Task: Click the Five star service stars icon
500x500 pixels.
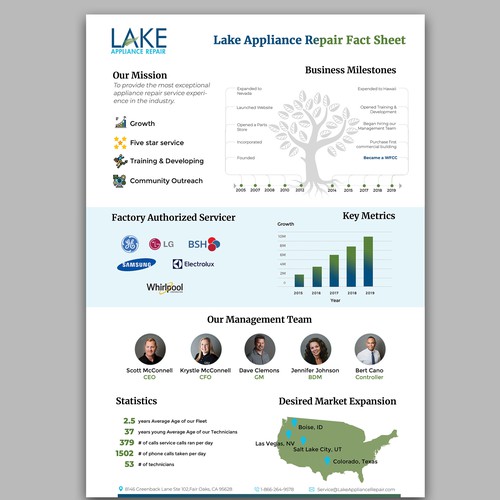Action: [x=120, y=142]
